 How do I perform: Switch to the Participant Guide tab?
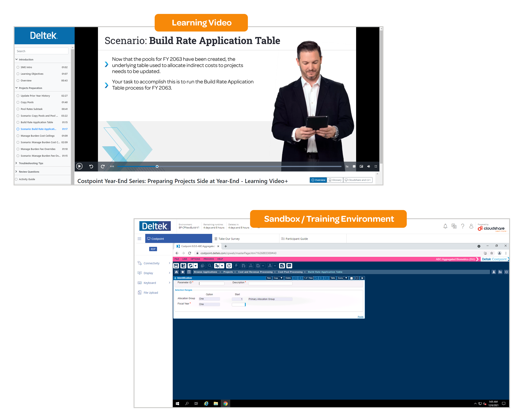[x=296, y=239]
